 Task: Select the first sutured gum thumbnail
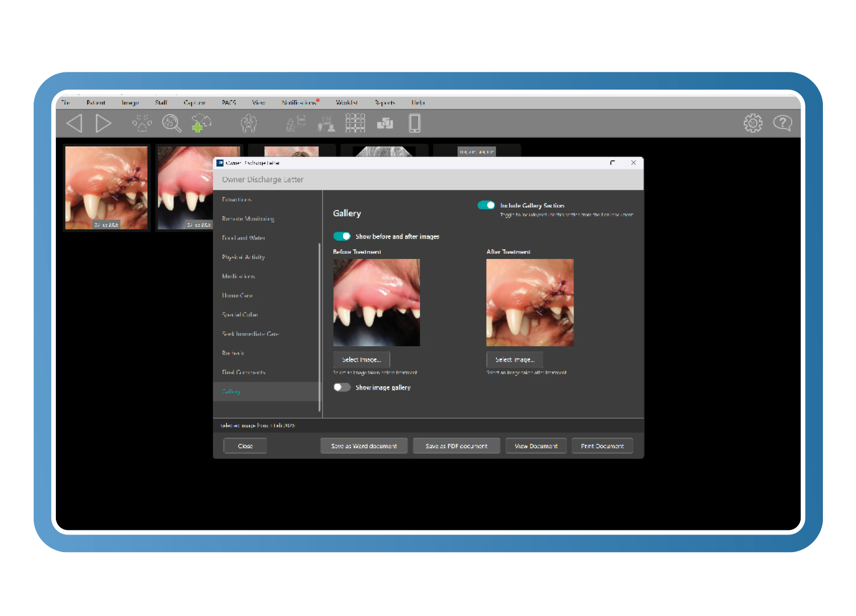click(106, 188)
